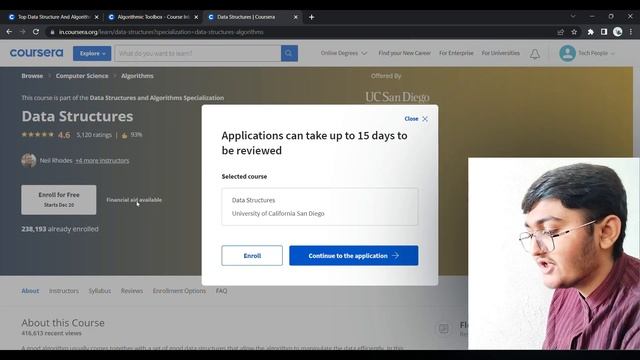The height and width of the screenshot is (360, 640).
Task: Click the selected course box 'Data Structures'
Action: pyautogui.click(x=320, y=207)
